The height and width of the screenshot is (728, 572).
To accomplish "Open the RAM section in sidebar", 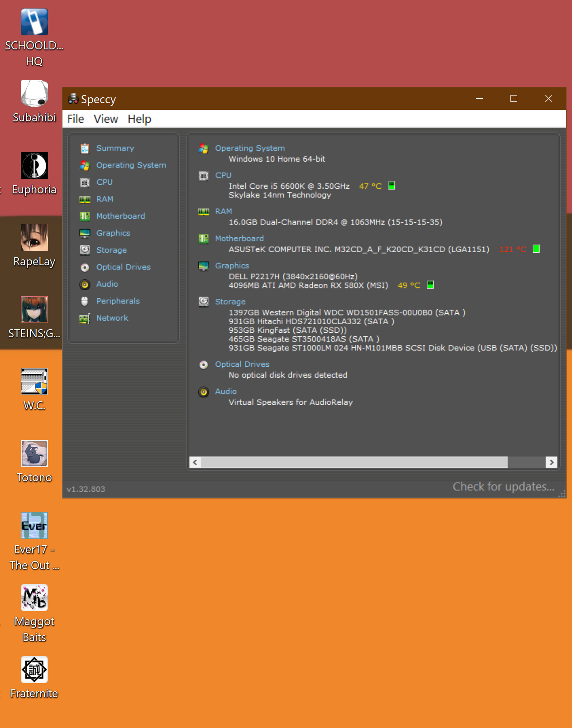I will point(105,199).
